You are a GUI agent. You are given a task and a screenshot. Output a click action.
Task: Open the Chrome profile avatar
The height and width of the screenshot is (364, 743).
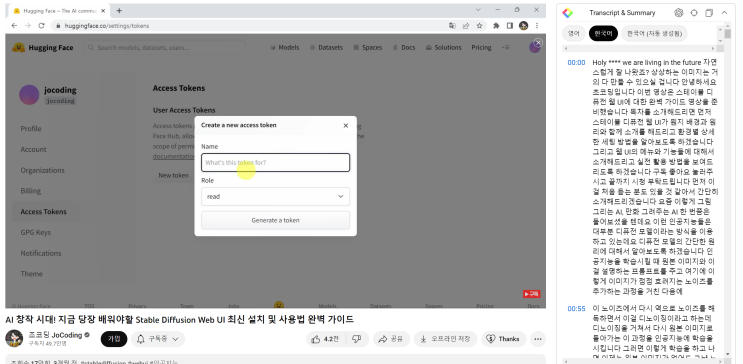pyautogui.click(x=523, y=26)
